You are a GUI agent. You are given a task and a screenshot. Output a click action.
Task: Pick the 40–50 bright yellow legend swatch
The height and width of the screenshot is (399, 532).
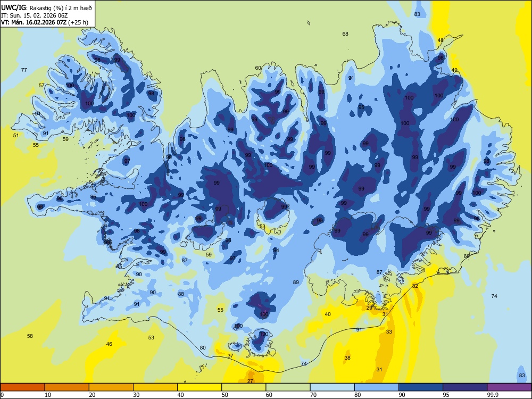tap(199, 387)
